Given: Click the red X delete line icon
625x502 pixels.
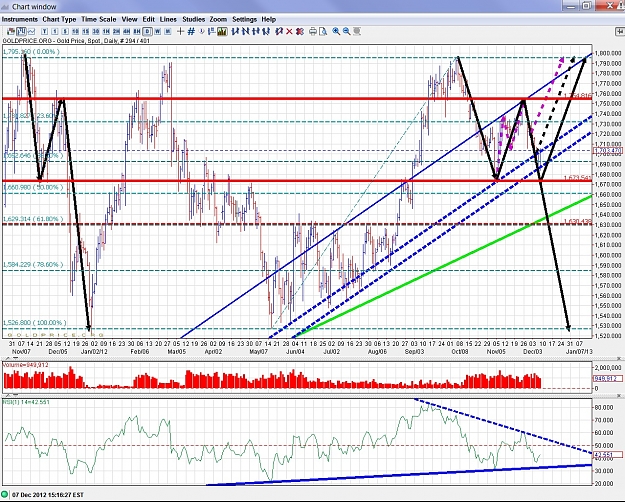Looking at the screenshot, I should [x=289, y=31].
